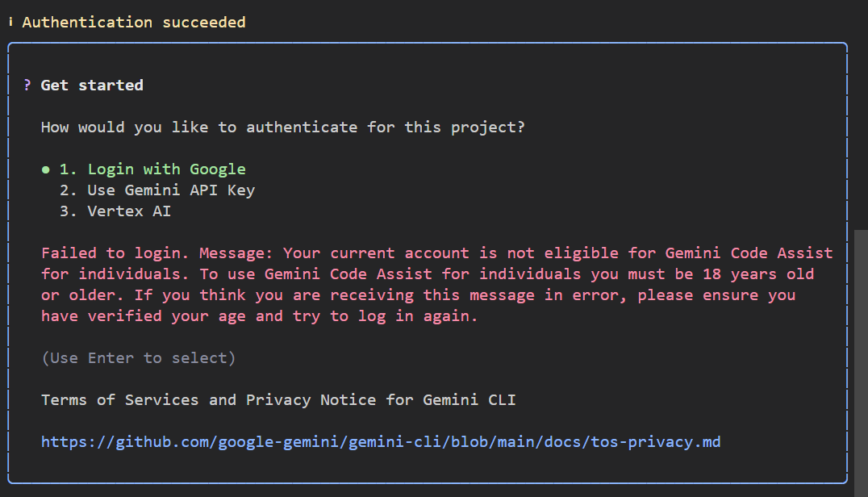Click the Use Enter to select hint
This screenshot has width=868, height=497.
pyautogui.click(x=139, y=358)
